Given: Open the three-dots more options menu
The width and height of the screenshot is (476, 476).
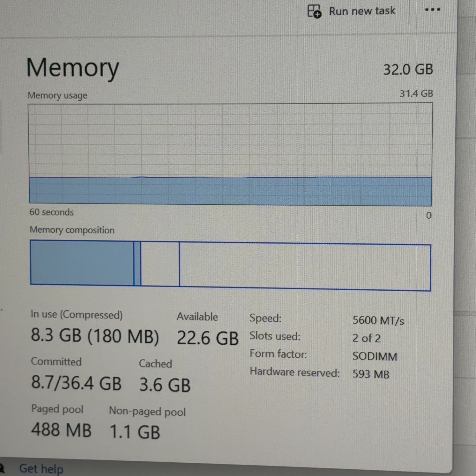Looking at the screenshot, I should pos(432,10).
